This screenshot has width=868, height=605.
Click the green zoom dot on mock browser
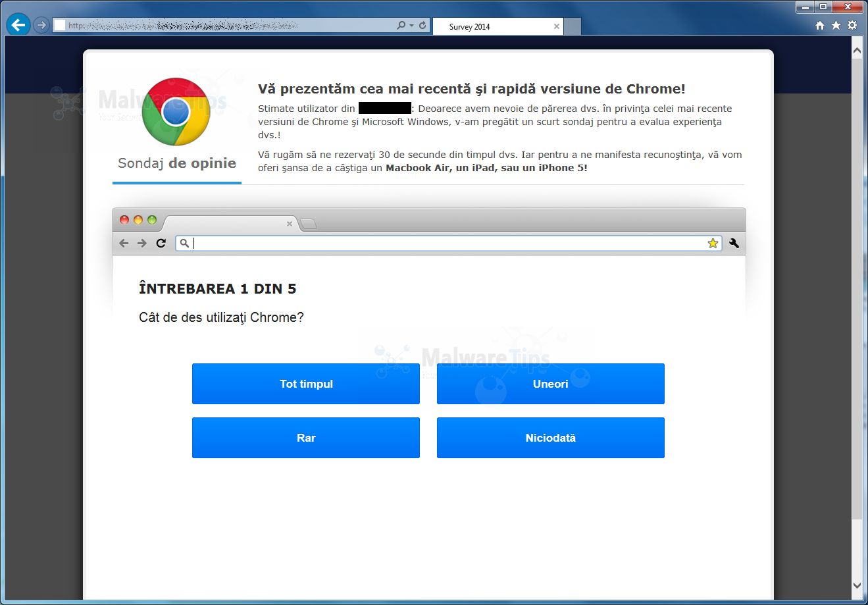click(152, 220)
